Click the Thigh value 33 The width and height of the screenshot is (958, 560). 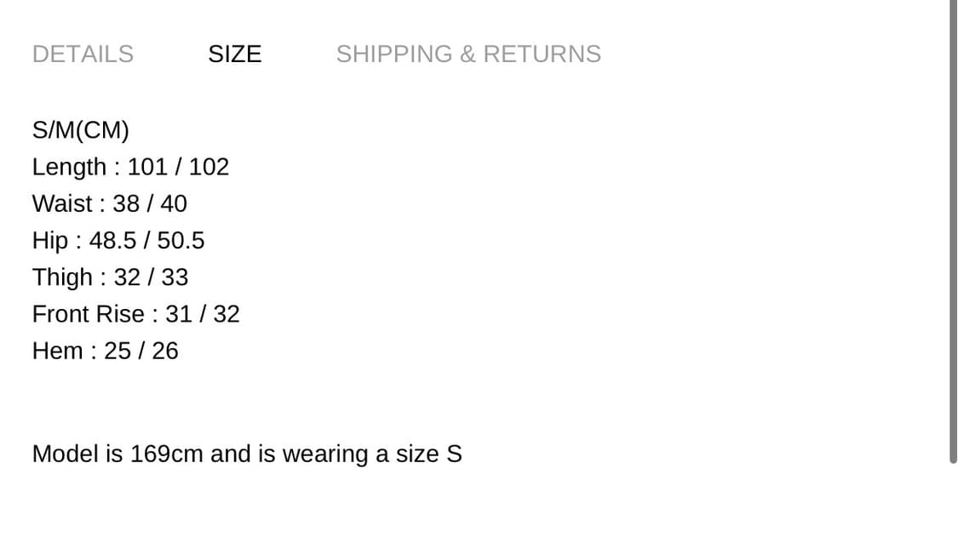[175, 277]
